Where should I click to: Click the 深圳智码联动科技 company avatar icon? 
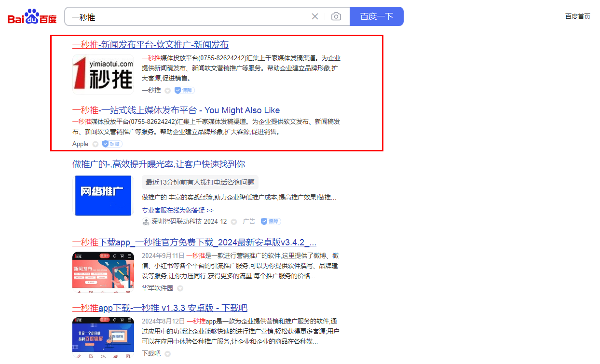tap(146, 222)
